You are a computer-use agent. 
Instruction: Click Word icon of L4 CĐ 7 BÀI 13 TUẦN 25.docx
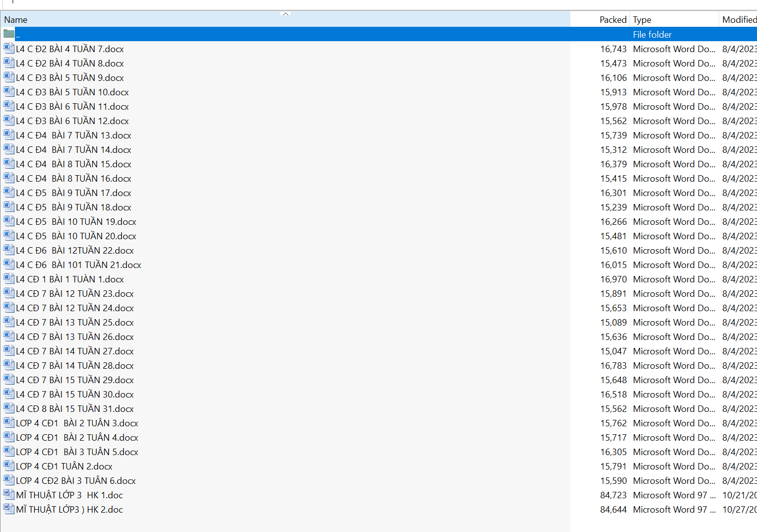[x=9, y=322]
